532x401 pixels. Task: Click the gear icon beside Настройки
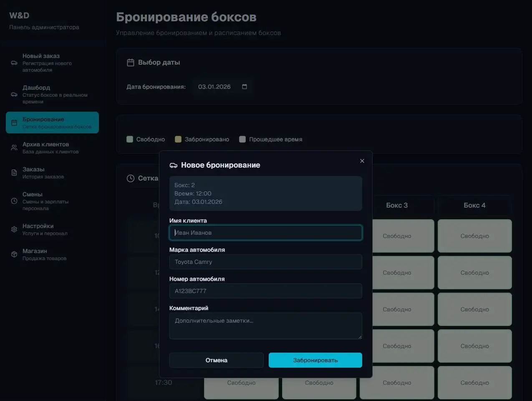coord(14,229)
